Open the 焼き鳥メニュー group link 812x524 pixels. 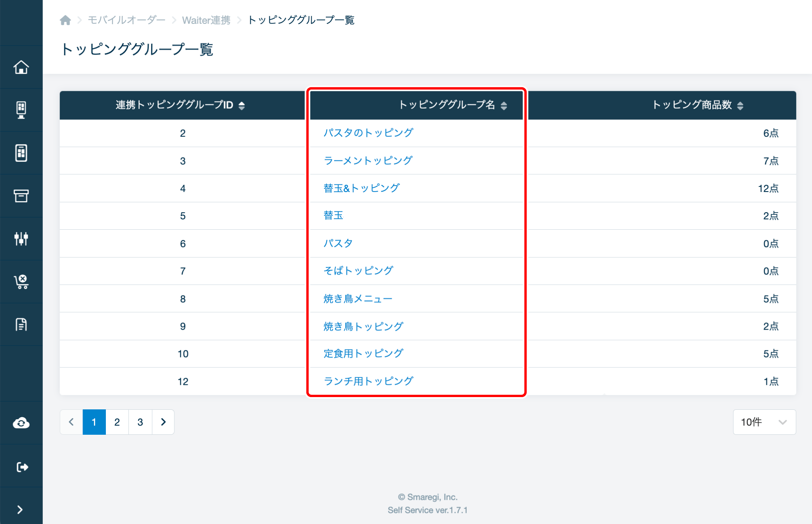pos(358,299)
